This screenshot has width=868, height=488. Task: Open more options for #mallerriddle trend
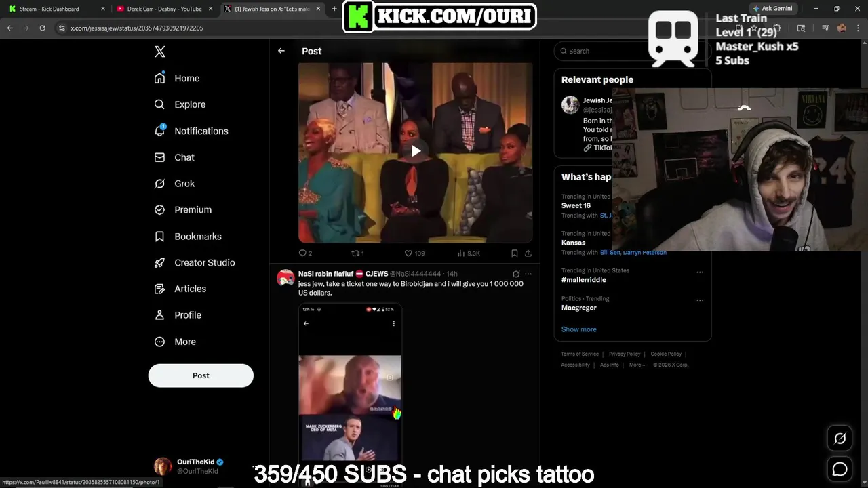[700, 272]
